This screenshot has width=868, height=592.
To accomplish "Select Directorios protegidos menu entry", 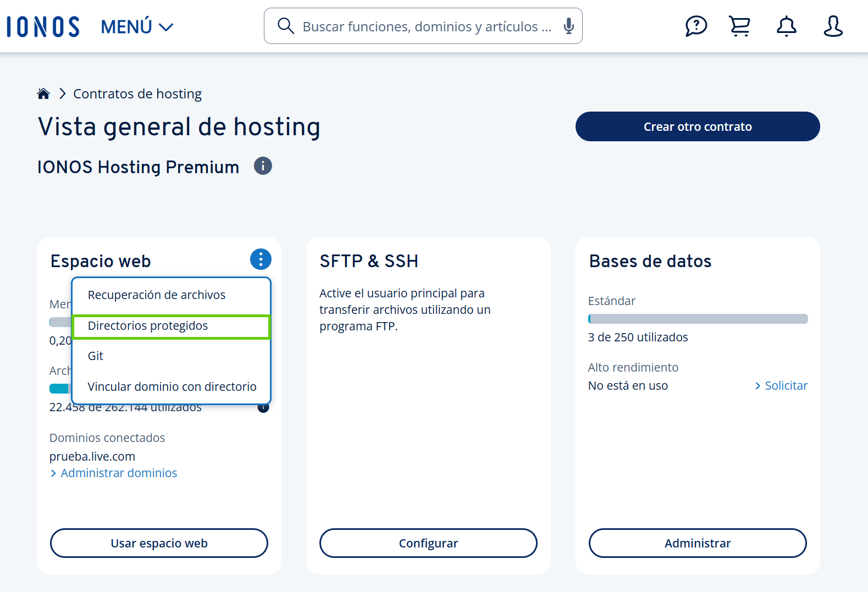I will [x=171, y=326].
